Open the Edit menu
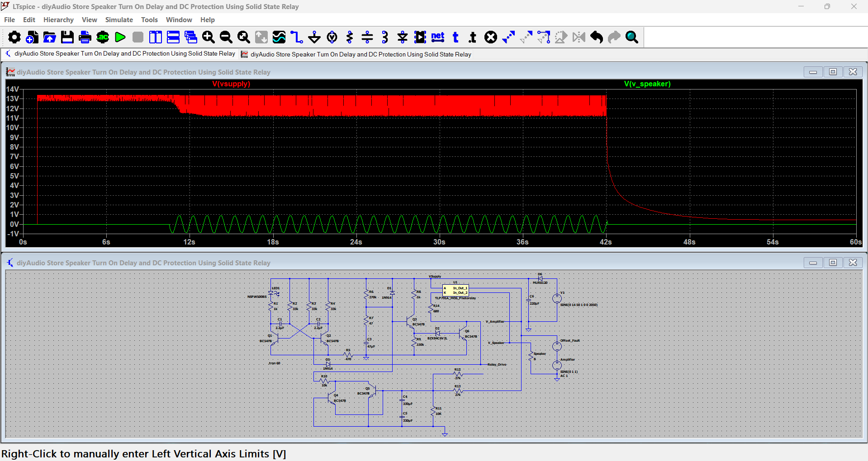 (x=29, y=20)
